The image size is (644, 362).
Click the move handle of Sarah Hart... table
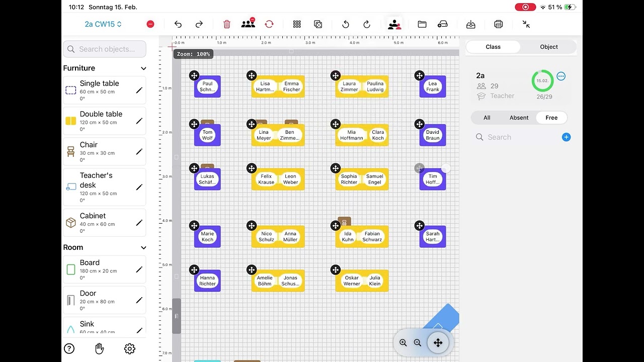click(420, 226)
